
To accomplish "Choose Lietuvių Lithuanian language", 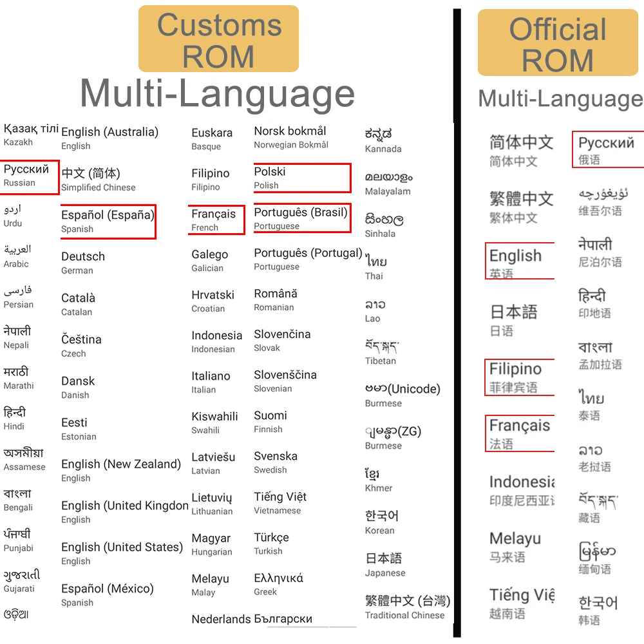I will [212, 505].
